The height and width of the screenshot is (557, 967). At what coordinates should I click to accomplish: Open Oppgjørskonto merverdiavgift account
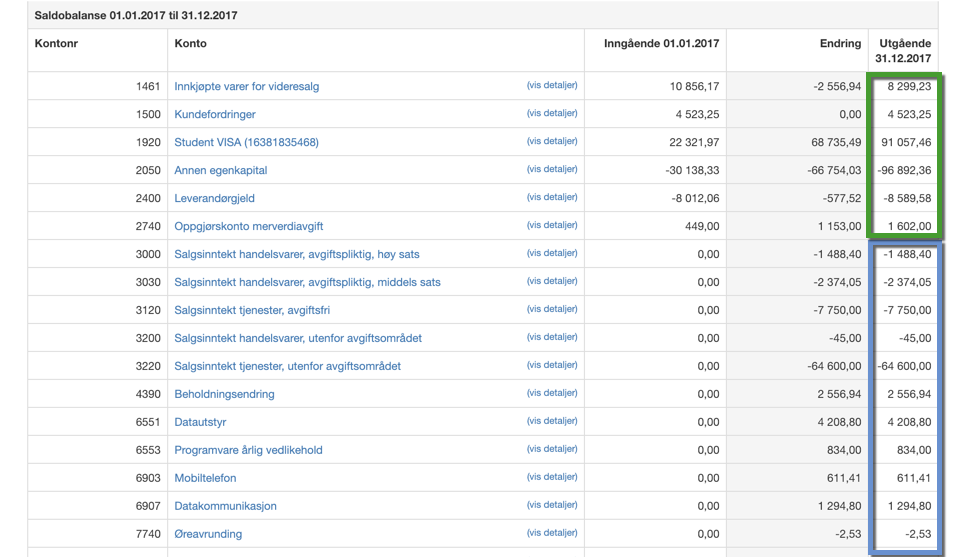pos(249,226)
